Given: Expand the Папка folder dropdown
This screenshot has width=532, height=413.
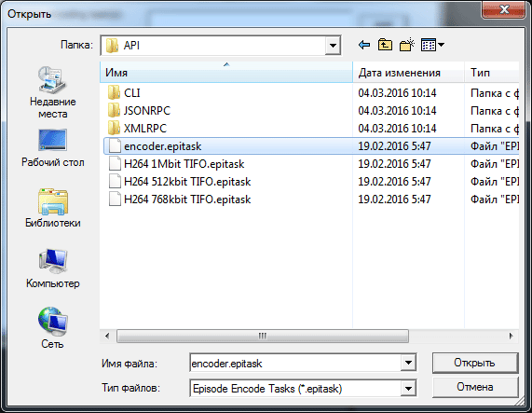Looking at the screenshot, I should pyautogui.click(x=333, y=45).
